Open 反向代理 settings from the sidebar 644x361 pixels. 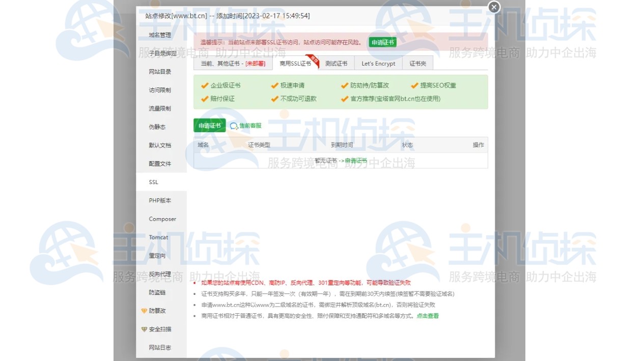(x=160, y=274)
